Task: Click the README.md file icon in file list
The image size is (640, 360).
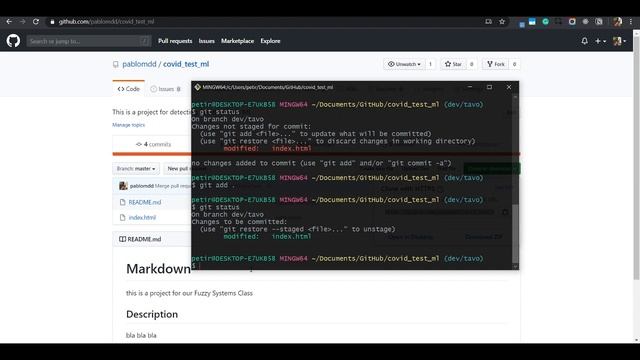Action: tap(122, 202)
